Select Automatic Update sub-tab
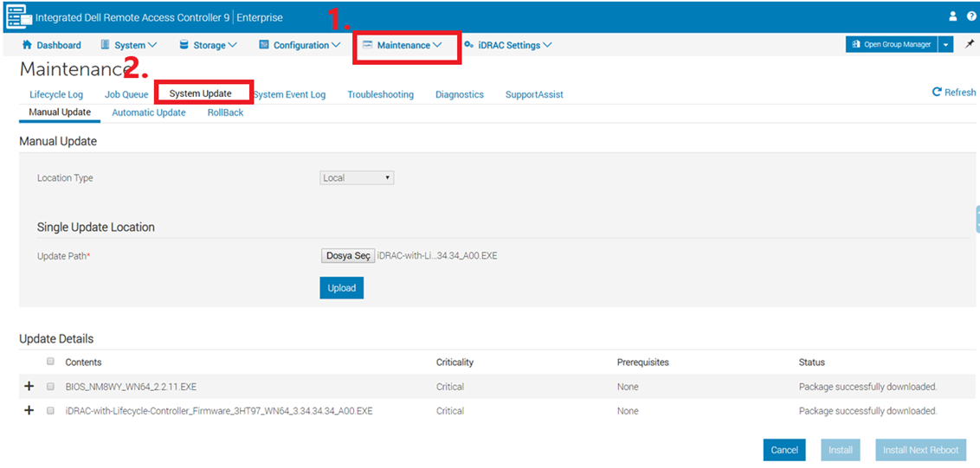This screenshot has width=980, height=468. click(x=149, y=112)
